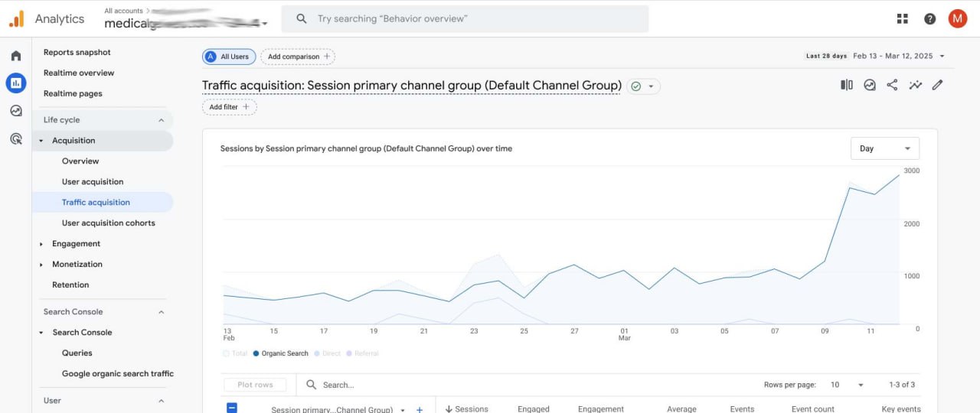Viewport: 980px width, 413px height.
Task: Open Realtime overview in sidebar
Action: [x=79, y=73]
